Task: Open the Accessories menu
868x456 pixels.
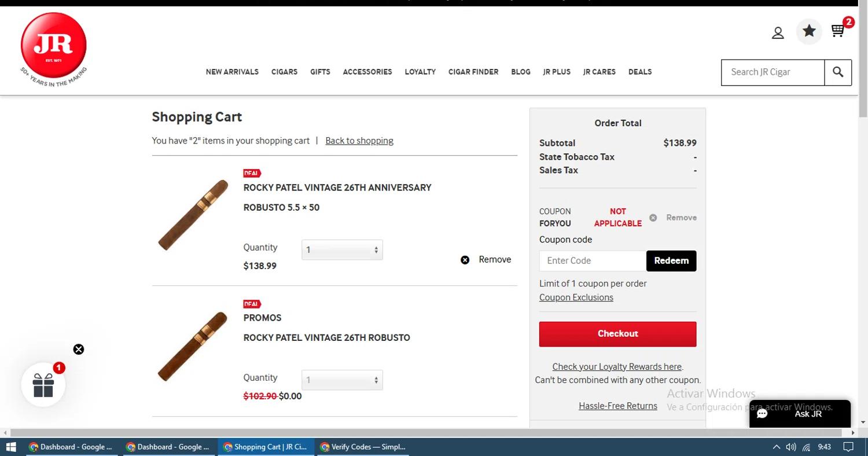Action: (x=367, y=72)
